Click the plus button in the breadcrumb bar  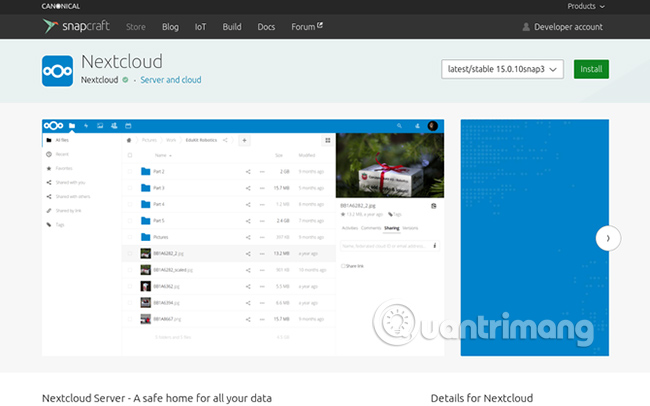[243, 141]
